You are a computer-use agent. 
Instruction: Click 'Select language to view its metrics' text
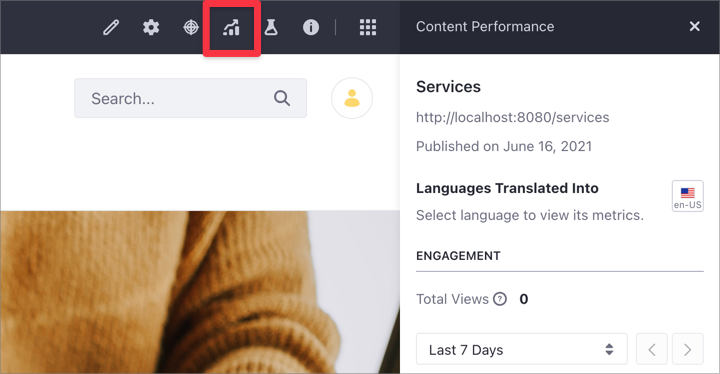coord(530,215)
